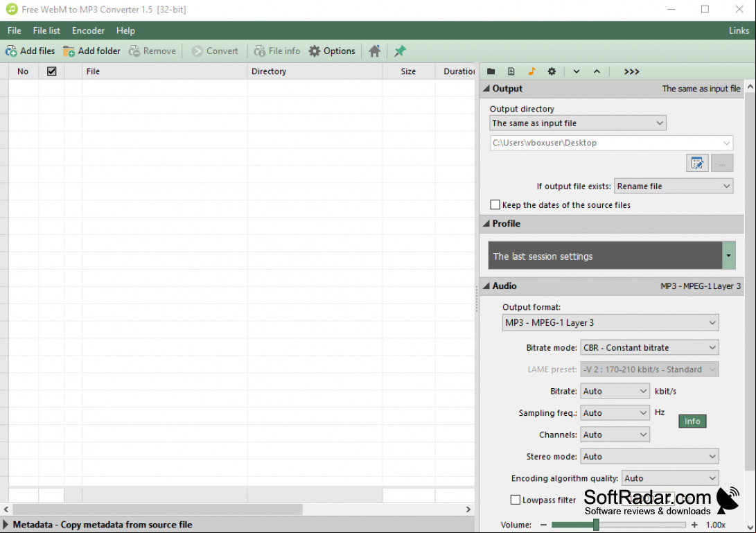Click the horizontal scrollbar under the file list
The width and height of the screenshot is (756, 533).
pos(158,509)
